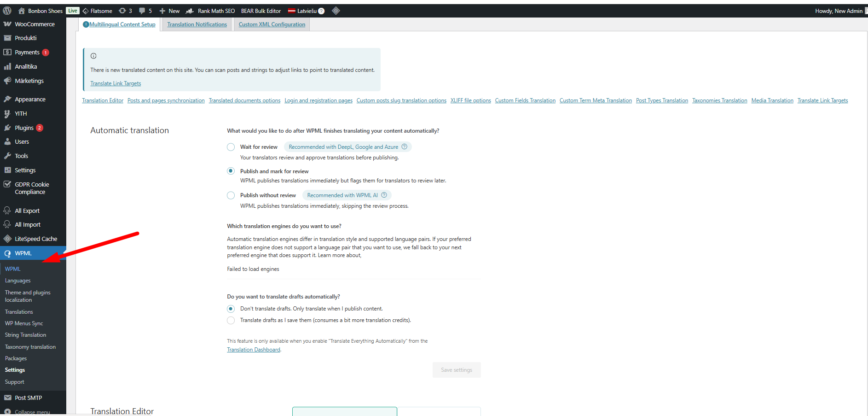This screenshot has width=868, height=416.
Task: Click the Save settings button
Action: 457,370
